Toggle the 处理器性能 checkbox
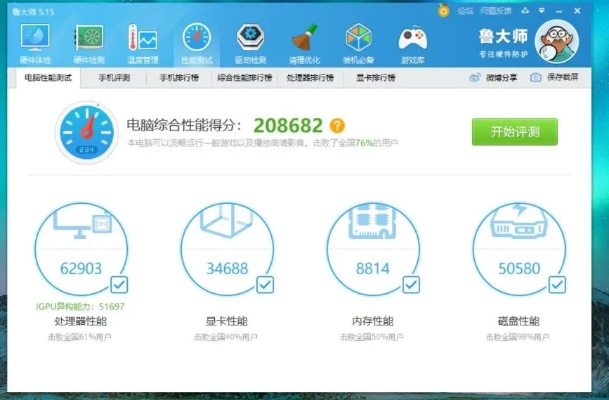 click(119, 284)
